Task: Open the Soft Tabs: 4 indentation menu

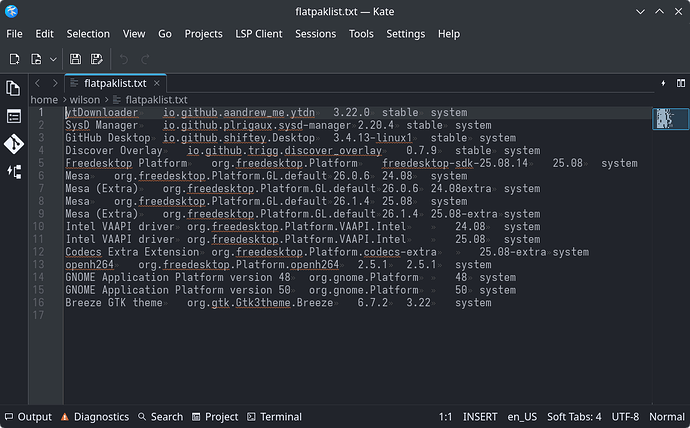Action: pos(574,417)
